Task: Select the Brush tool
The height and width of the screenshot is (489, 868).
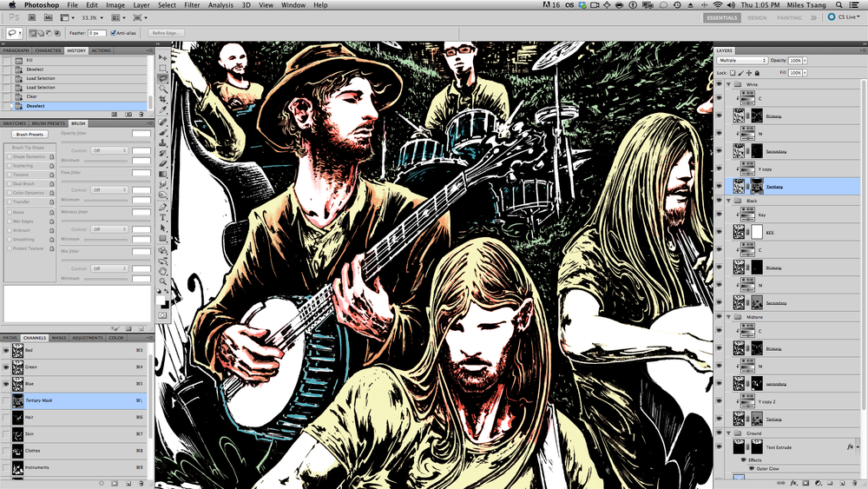Action: (x=163, y=133)
